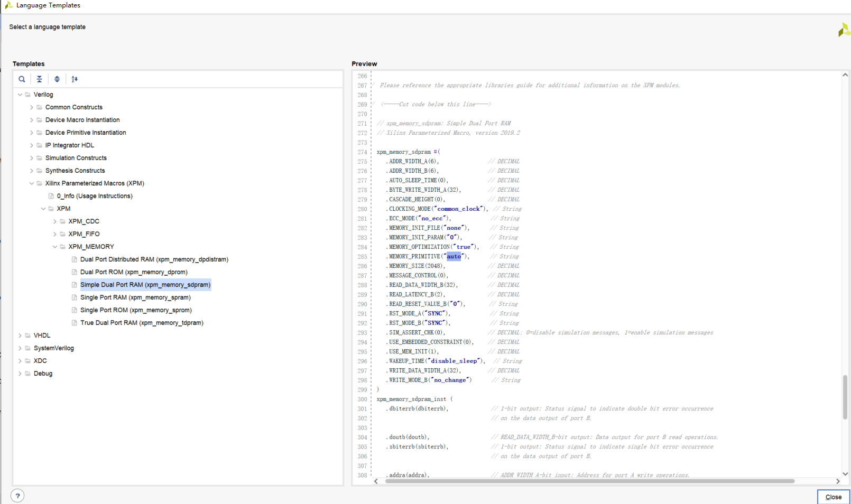Expand the VHDL tree node

20,335
